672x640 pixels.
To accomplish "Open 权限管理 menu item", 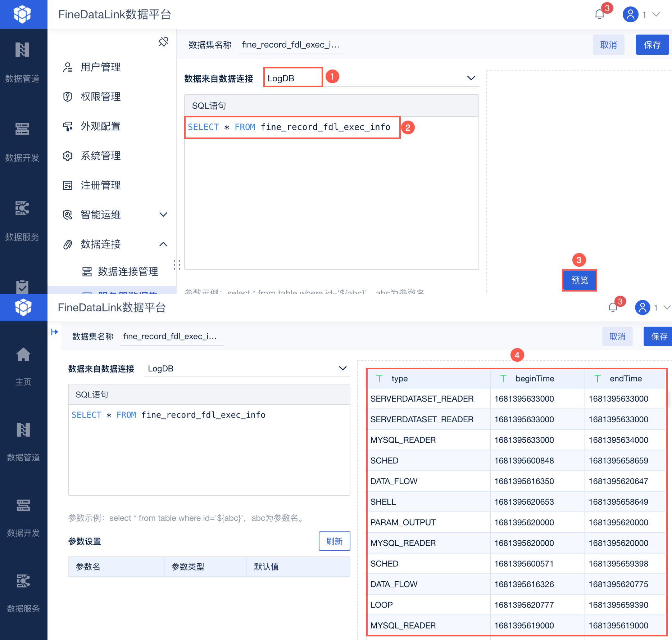I will click(101, 97).
